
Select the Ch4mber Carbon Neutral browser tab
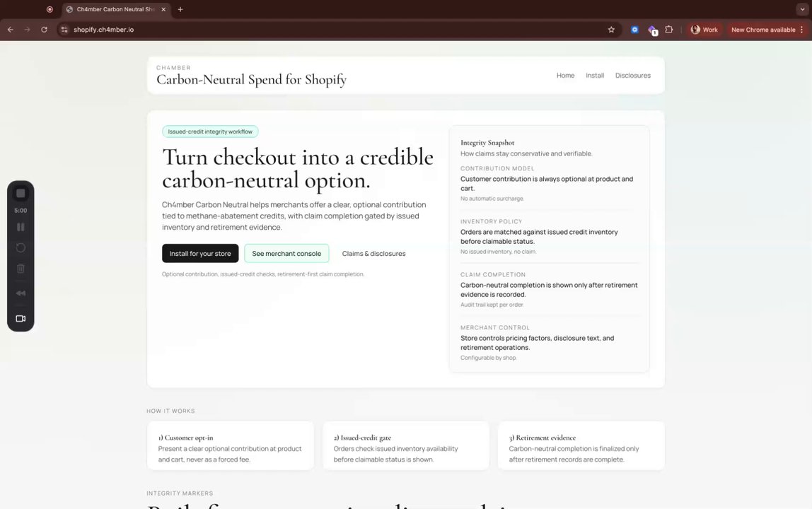(117, 9)
